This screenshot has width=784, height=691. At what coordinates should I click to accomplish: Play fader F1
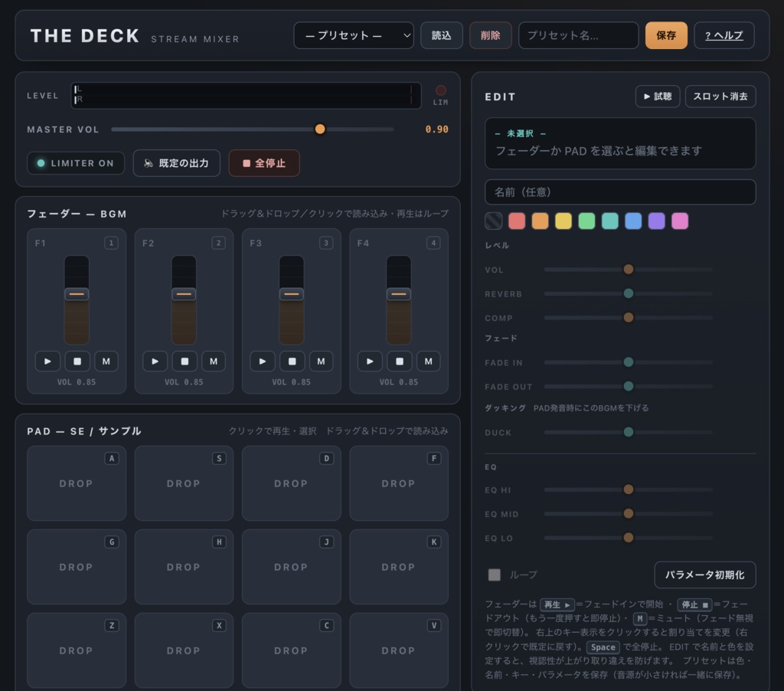click(47, 362)
